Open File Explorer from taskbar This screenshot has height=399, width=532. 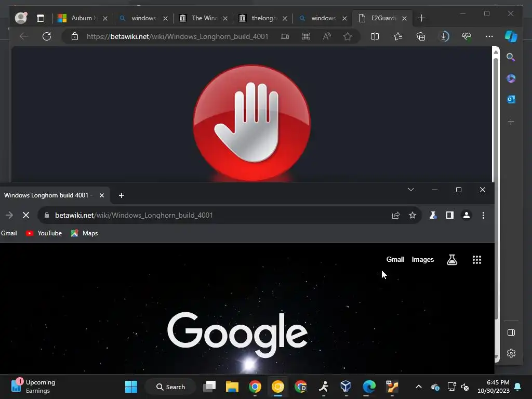232,387
